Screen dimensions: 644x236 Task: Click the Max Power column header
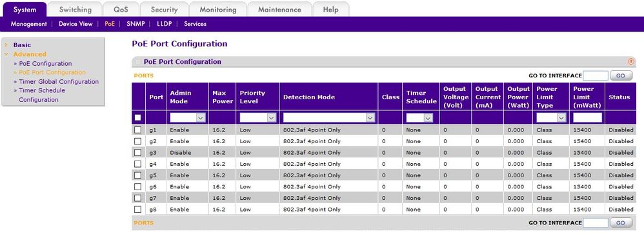point(223,97)
